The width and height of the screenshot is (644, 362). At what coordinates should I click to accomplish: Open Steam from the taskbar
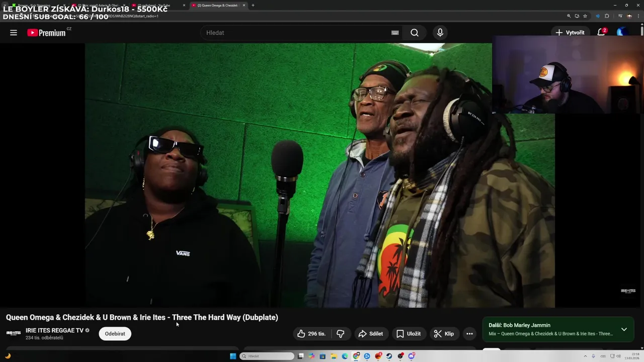389,356
